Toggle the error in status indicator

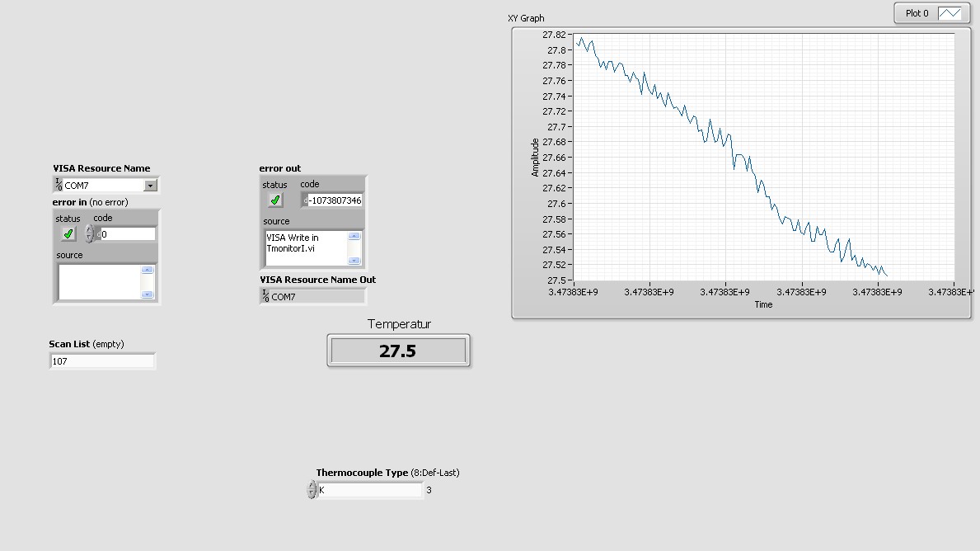pos(68,234)
